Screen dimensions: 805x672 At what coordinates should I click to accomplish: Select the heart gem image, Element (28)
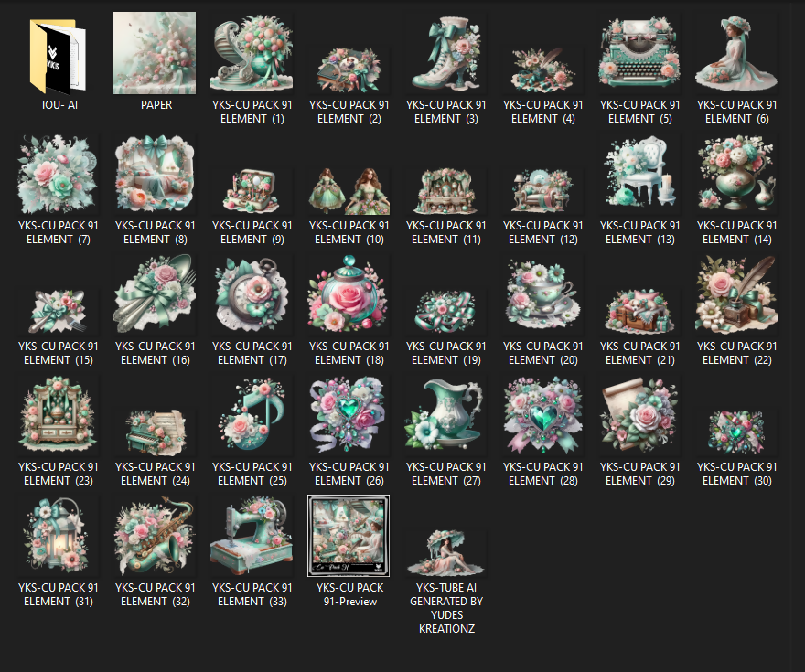pyautogui.click(x=542, y=415)
